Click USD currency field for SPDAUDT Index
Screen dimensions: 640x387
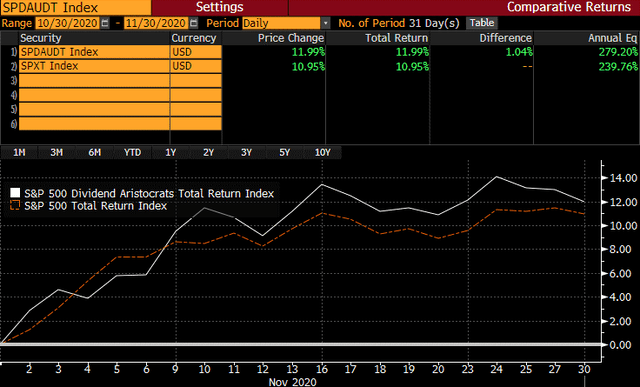coord(196,52)
